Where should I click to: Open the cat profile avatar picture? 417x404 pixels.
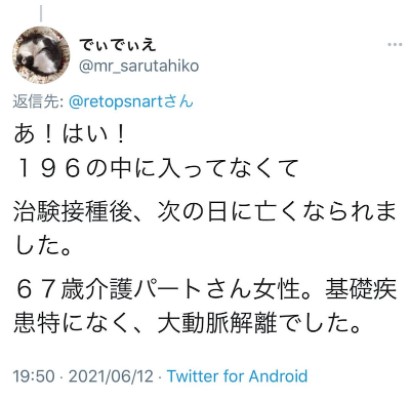click(41, 55)
